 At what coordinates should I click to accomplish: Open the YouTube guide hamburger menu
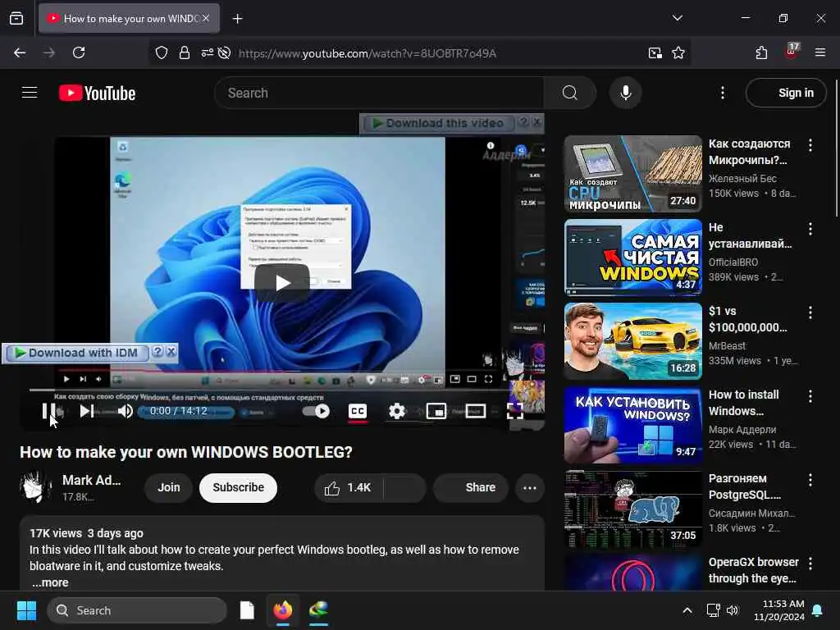(30, 93)
